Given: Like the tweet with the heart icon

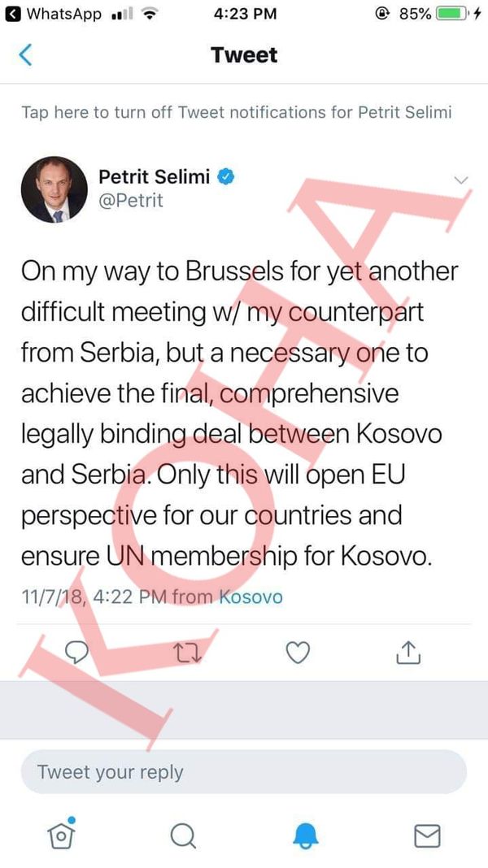Looking at the screenshot, I should tap(298, 653).
